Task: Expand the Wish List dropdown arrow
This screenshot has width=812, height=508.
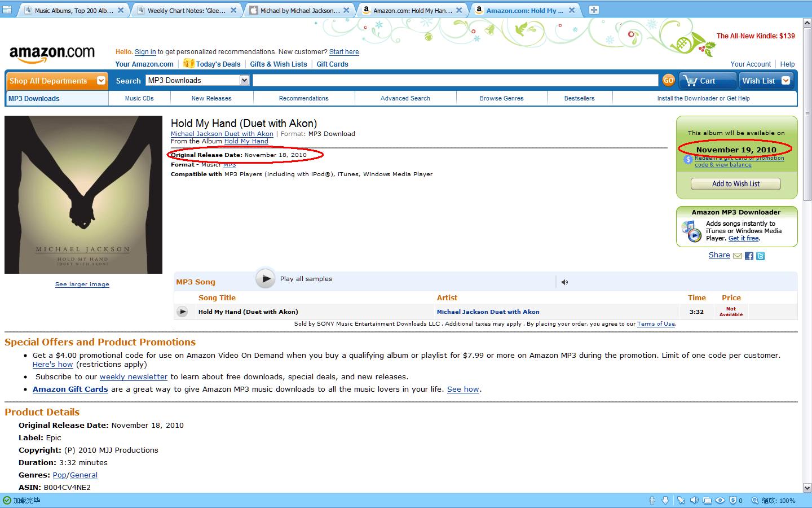Action: pyautogui.click(x=785, y=81)
